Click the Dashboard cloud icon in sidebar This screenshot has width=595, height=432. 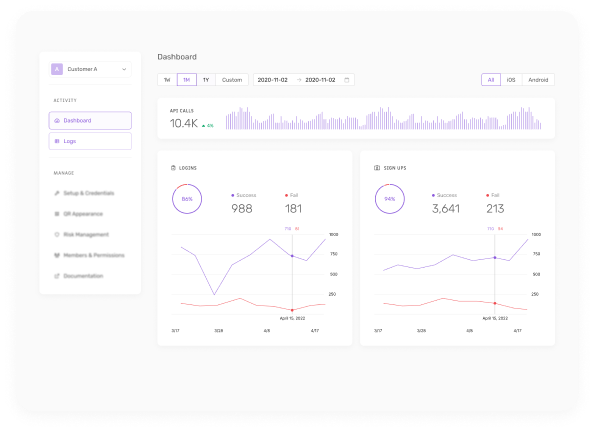57,120
